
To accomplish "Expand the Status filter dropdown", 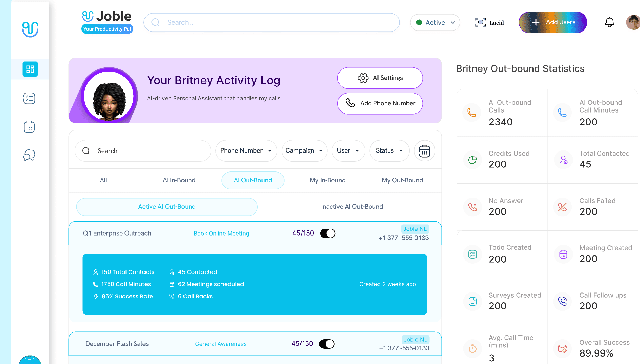I will [x=389, y=151].
